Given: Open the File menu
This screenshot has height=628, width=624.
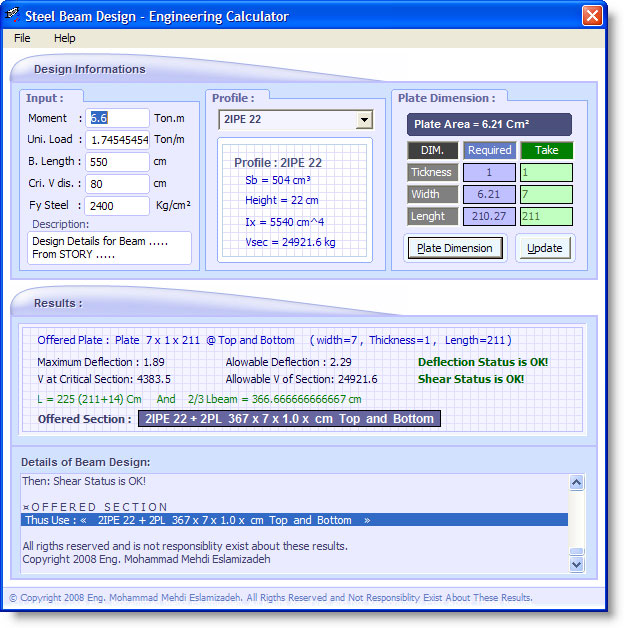Looking at the screenshot, I should tap(22, 38).
